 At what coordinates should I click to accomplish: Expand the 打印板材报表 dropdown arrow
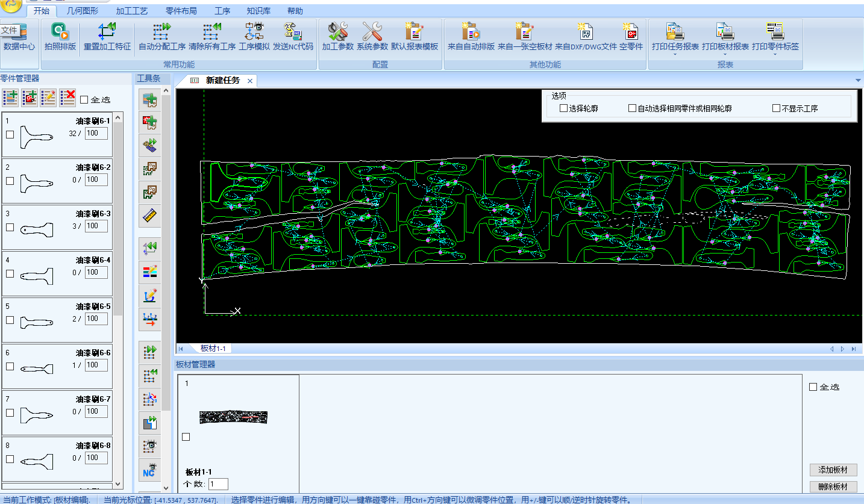725,55
